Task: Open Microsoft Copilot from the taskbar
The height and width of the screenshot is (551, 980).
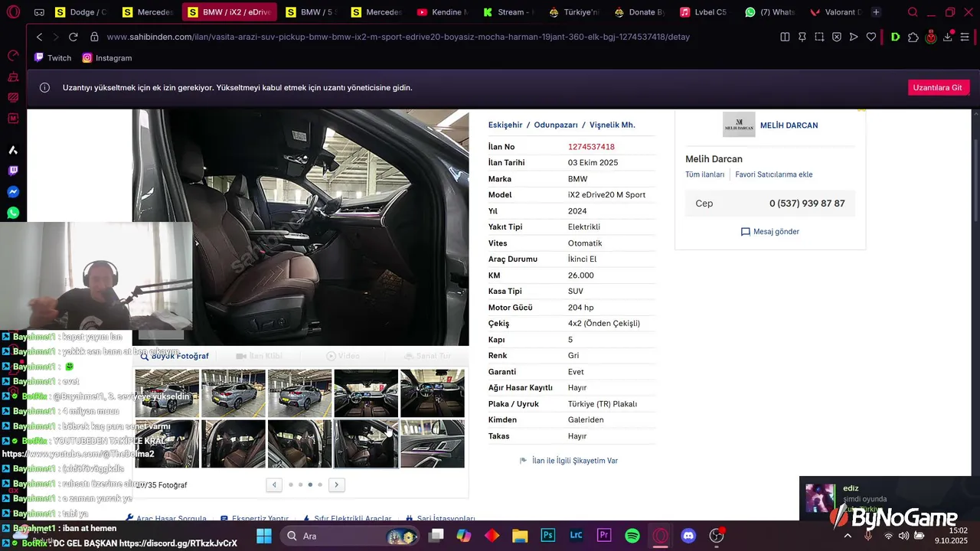Action: coord(464,536)
